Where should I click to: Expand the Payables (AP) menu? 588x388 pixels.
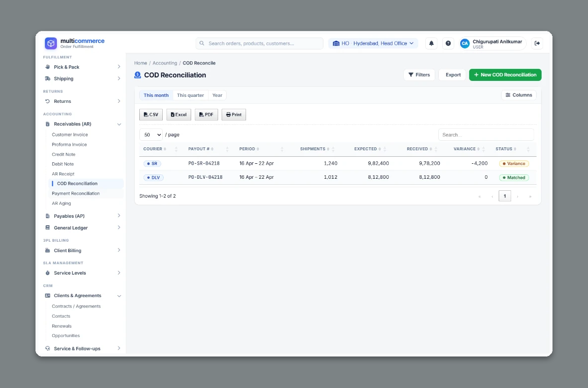coord(82,216)
